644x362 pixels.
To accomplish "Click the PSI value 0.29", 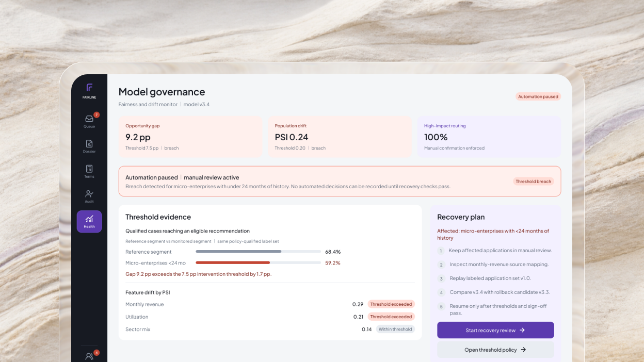I will (x=358, y=304).
